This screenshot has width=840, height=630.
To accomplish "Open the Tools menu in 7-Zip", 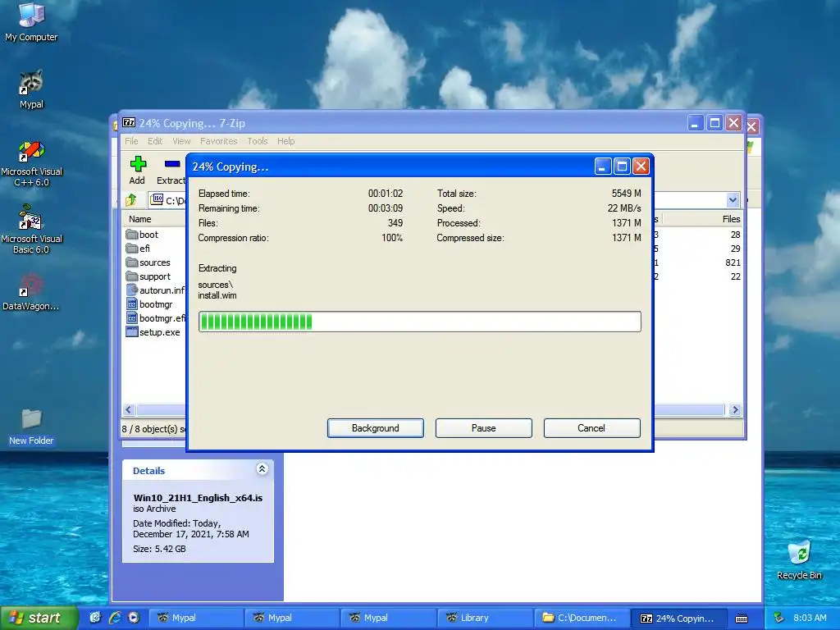I will point(257,141).
